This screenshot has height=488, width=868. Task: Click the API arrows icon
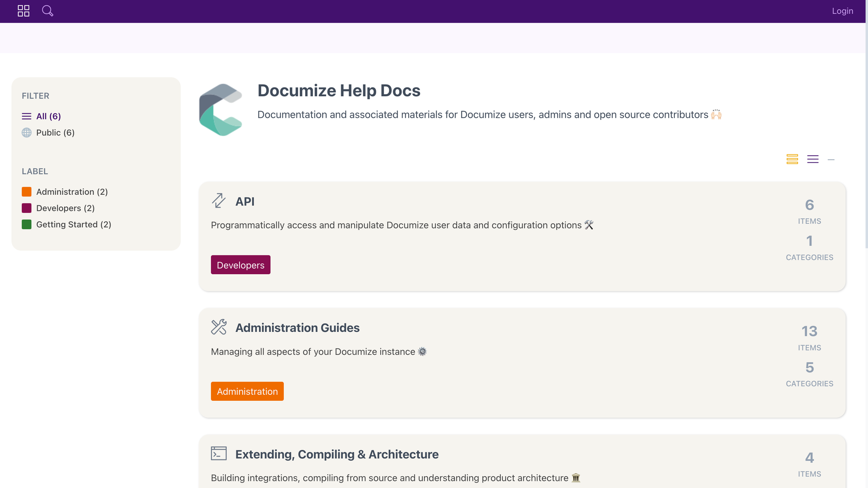point(219,201)
